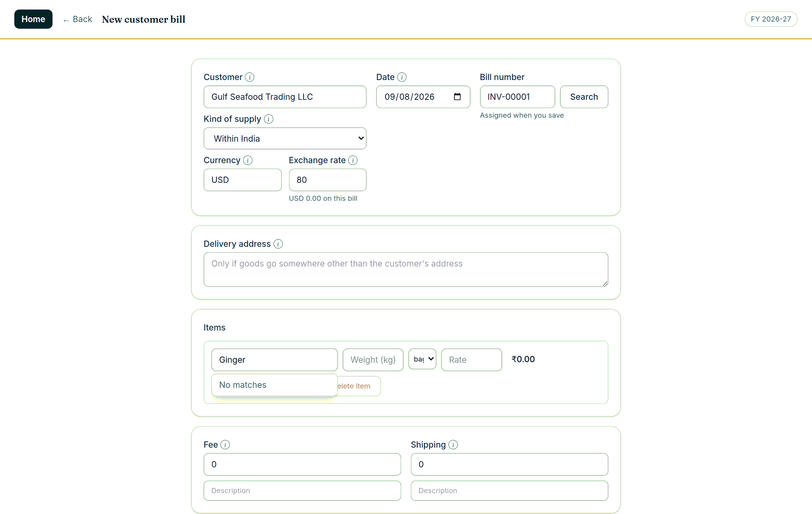This screenshot has height=514, width=812.
Task: Expand the Kind of supply dropdown
Action: [x=285, y=139]
